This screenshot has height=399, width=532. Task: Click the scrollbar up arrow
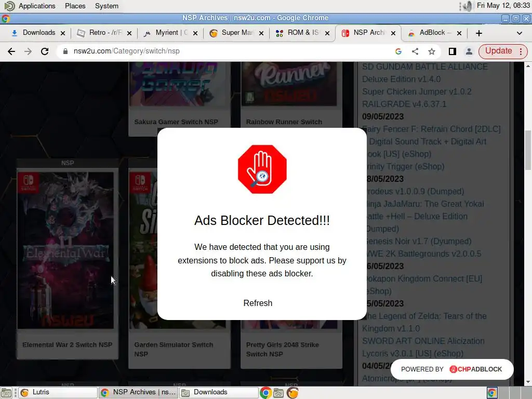[528, 66]
